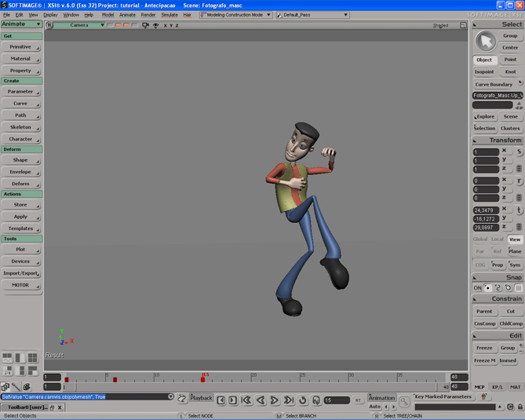
Task: Click the selection arrow tool icon
Action: click(x=486, y=41)
